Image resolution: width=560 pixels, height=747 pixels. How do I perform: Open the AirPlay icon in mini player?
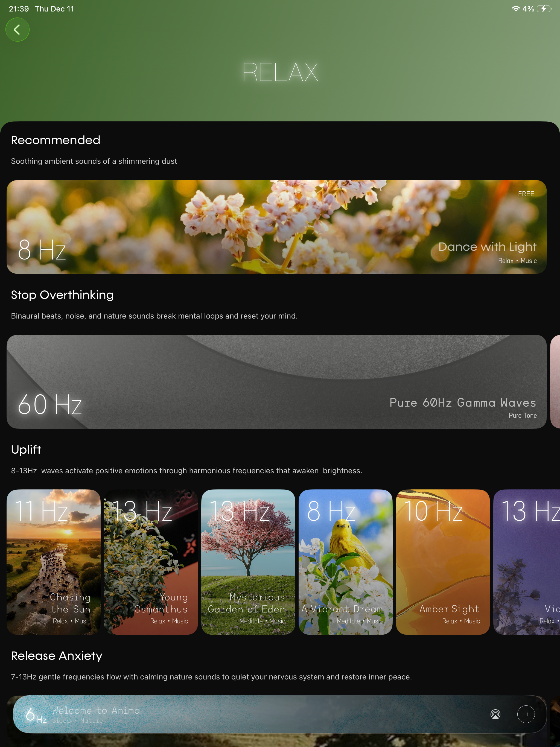click(495, 714)
